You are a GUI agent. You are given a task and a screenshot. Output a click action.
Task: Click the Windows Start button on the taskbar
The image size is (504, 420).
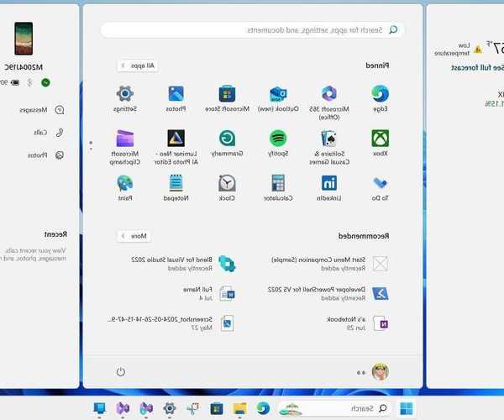[407, 408]
